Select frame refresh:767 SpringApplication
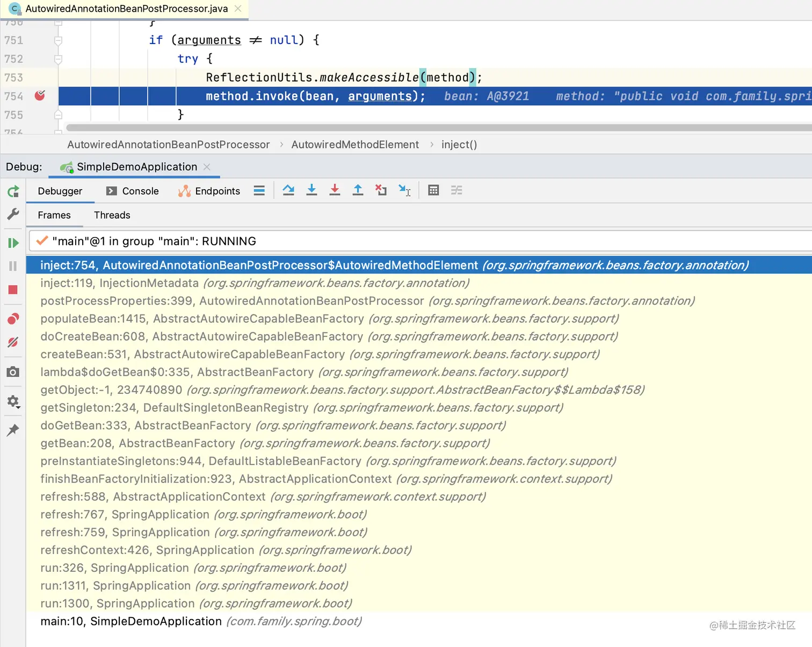This screenshot has height=647, width=812. (419, 514)
